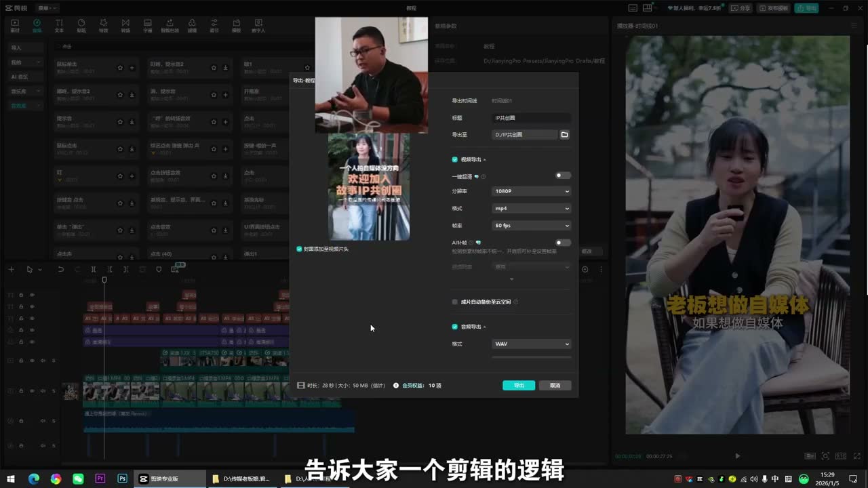The width and height of the screenshot is (868, 488).
Task: Open Windows Start menu
Action: [12, 479]
